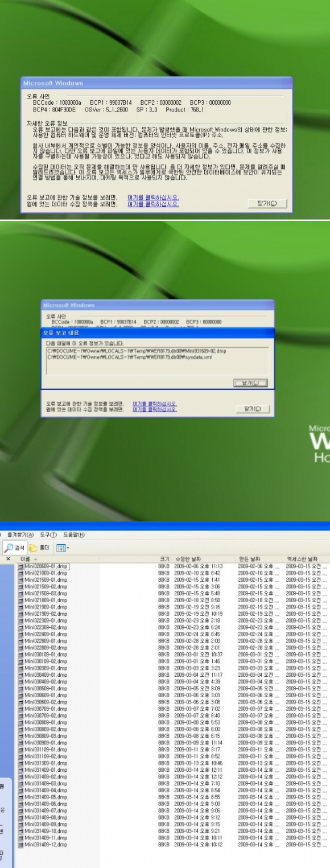Select file name Mini030709-02.dmp
This screenshot has height=868, width=330.
46,717
